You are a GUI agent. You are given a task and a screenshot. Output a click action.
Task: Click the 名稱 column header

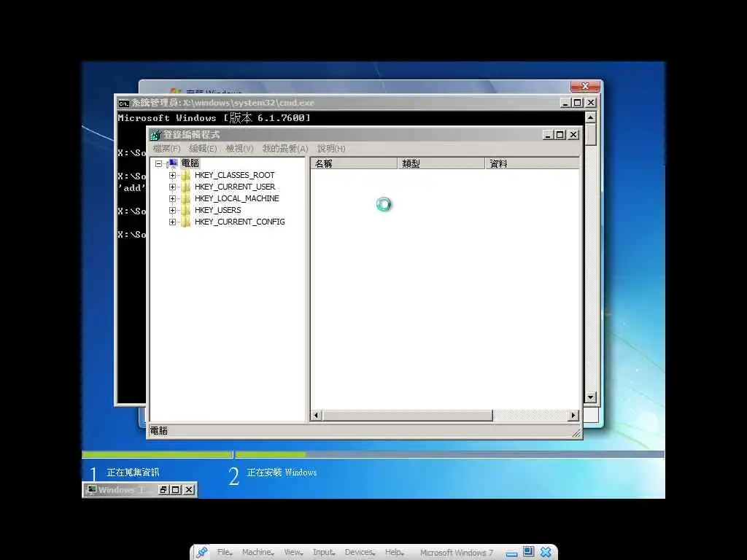click(354, 164)
